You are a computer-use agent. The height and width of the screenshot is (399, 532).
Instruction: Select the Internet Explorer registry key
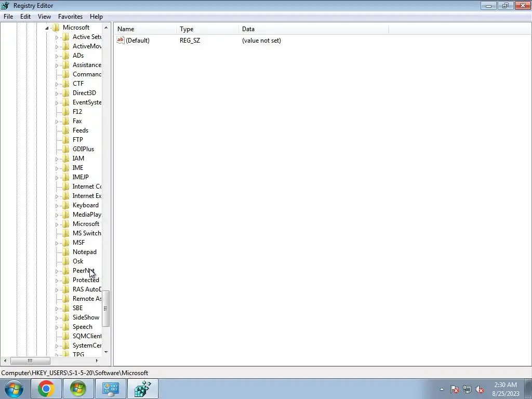pyautogui.click(x=87, y=196)
